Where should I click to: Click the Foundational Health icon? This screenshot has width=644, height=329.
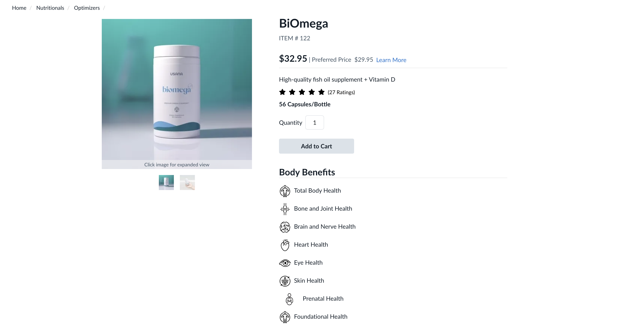pyautogui.click(x=285, y=317)
